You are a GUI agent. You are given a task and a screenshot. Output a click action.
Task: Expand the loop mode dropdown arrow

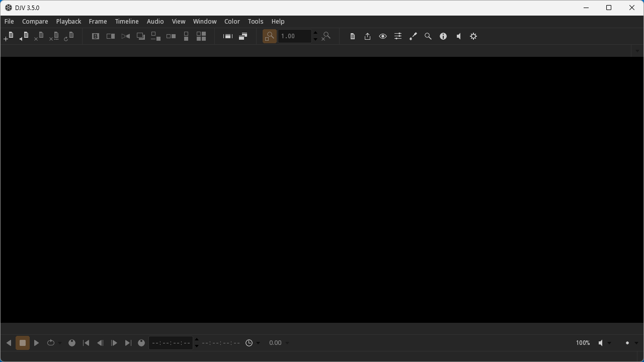pos(60,343)
